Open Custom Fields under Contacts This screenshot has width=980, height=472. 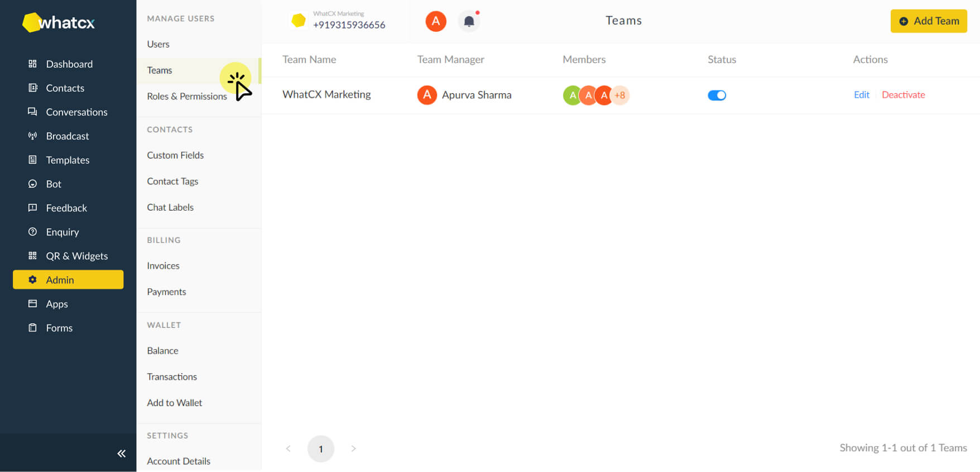coord(175,155)
